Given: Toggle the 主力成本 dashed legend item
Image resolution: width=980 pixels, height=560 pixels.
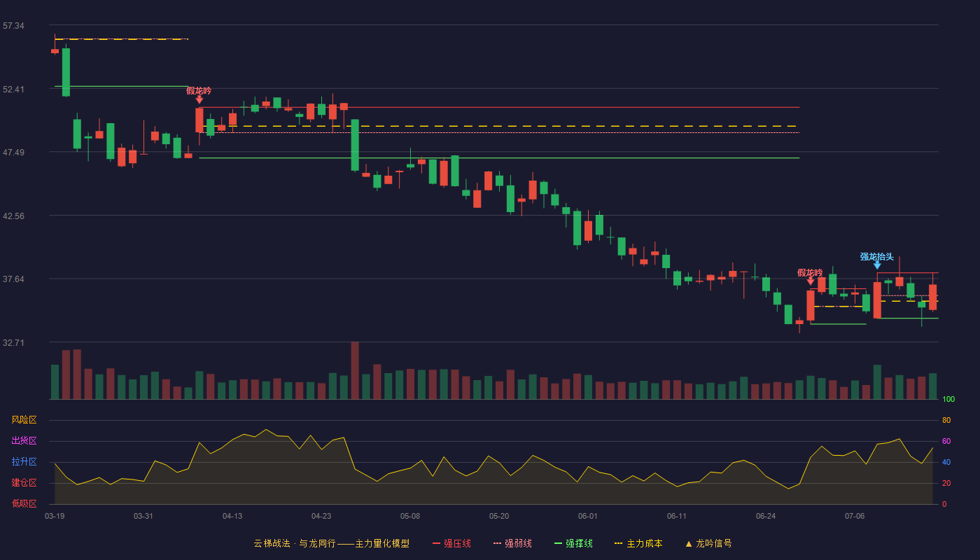Looking at the screenshot, I should [x=638, y=543].
